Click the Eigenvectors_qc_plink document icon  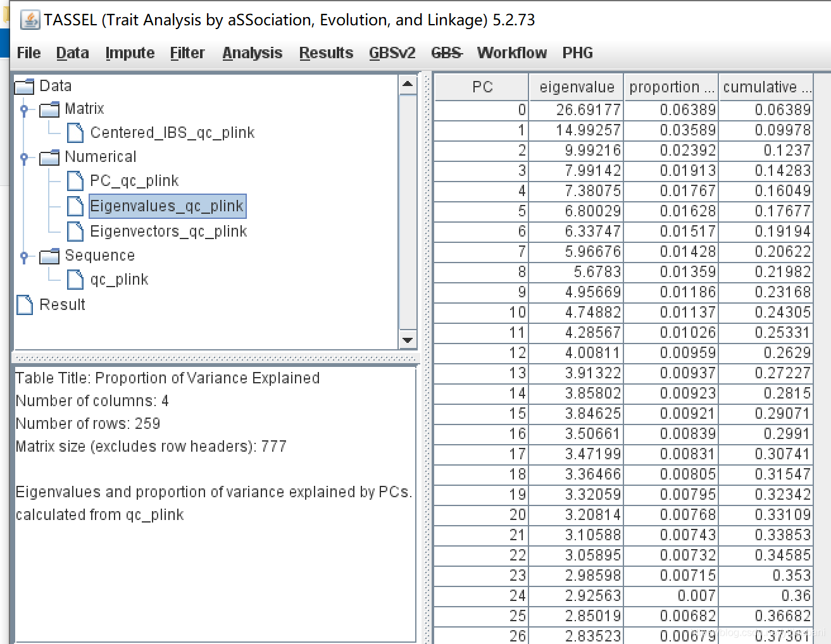75,231
